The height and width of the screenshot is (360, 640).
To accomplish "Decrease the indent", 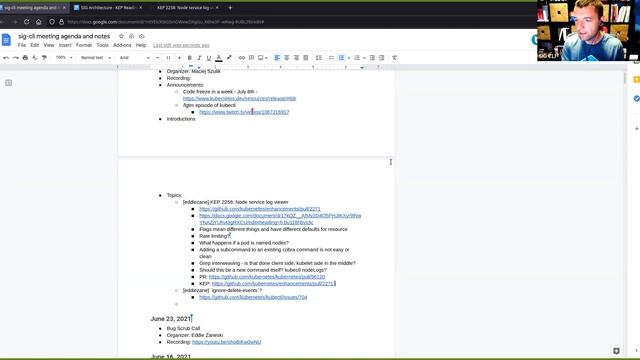I will coord(372,58).
